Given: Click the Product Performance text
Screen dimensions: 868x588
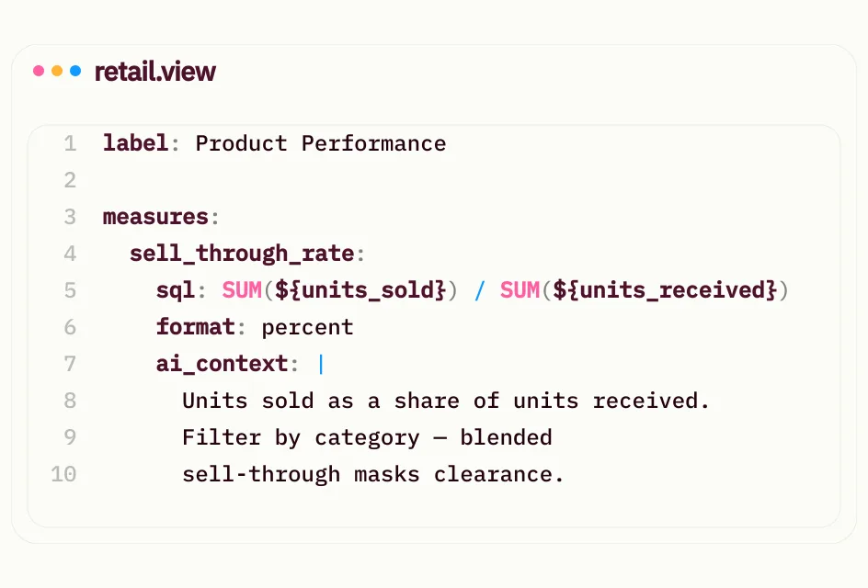Looking at the screenshot, I should [321, 143].
